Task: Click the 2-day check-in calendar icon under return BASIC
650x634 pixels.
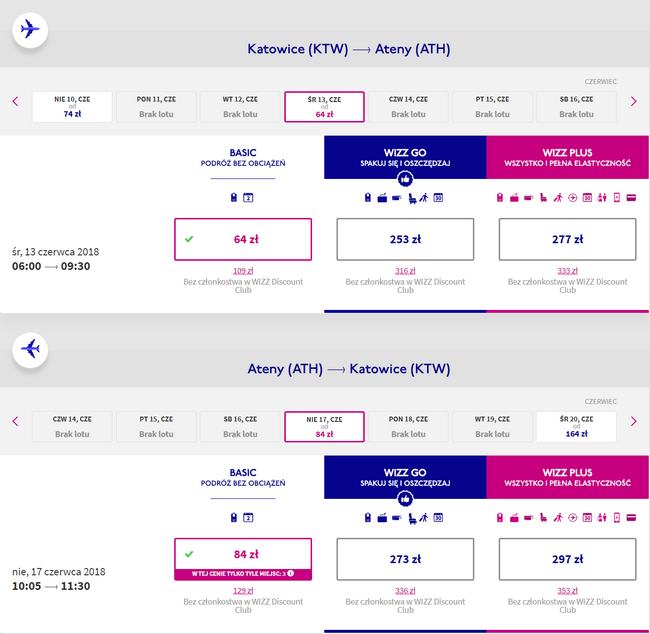Action: click(x=248, y=517)
